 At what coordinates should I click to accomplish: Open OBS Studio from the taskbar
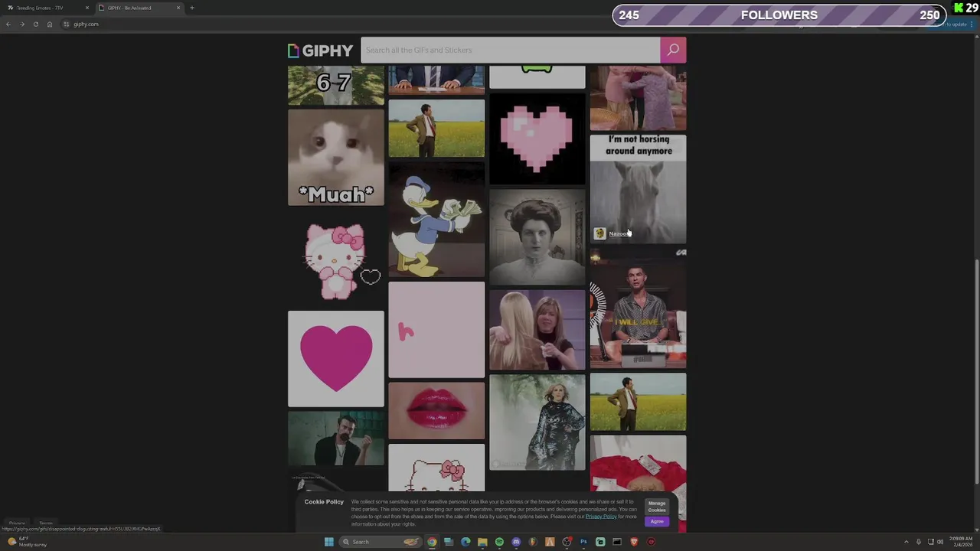[x=567, y=542]
